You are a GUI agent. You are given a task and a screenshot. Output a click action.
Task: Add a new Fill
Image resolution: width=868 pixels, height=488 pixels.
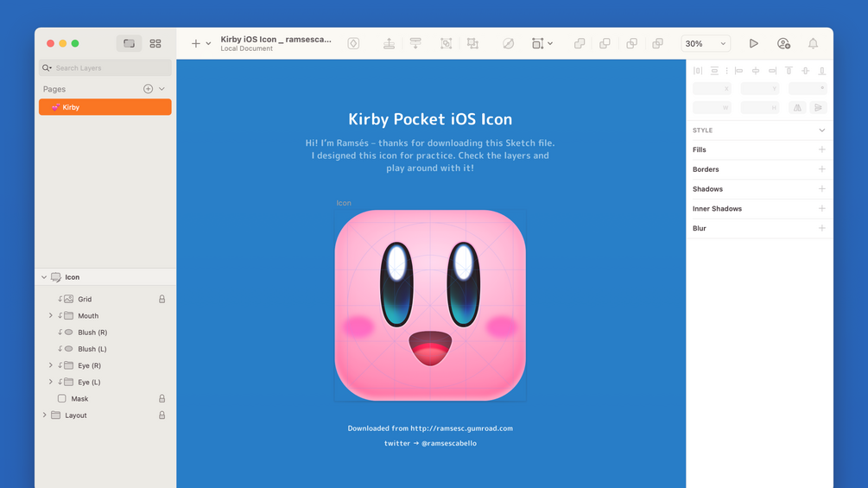pyautogui.click(x=822, y=149)
